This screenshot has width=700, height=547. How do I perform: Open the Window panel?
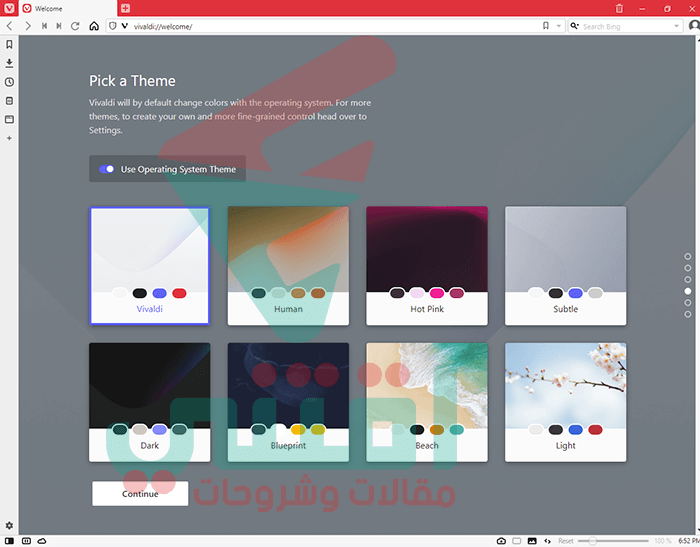pyautogui.click(x=9, y=119)
